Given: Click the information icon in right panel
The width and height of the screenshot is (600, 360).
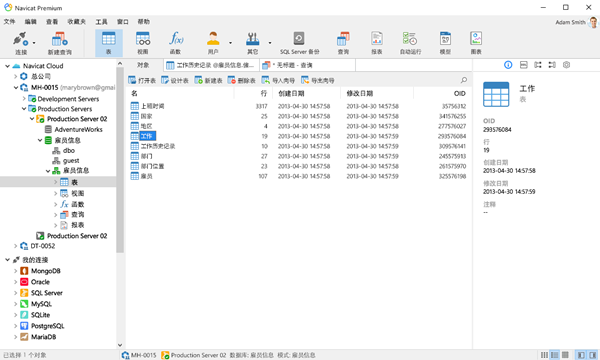Looking at the screenshot, I should coord(508,65).
